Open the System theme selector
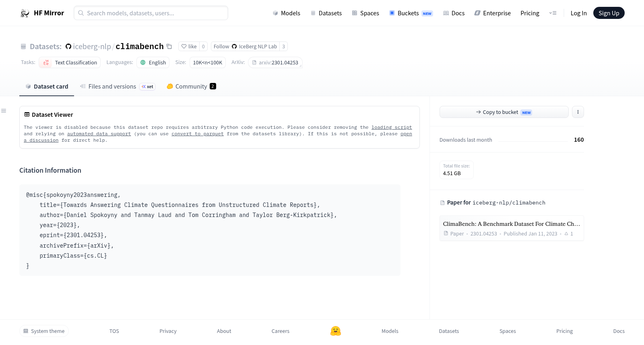Image resolution: width=644 pixels, height=345 pixels. point(44,331)
